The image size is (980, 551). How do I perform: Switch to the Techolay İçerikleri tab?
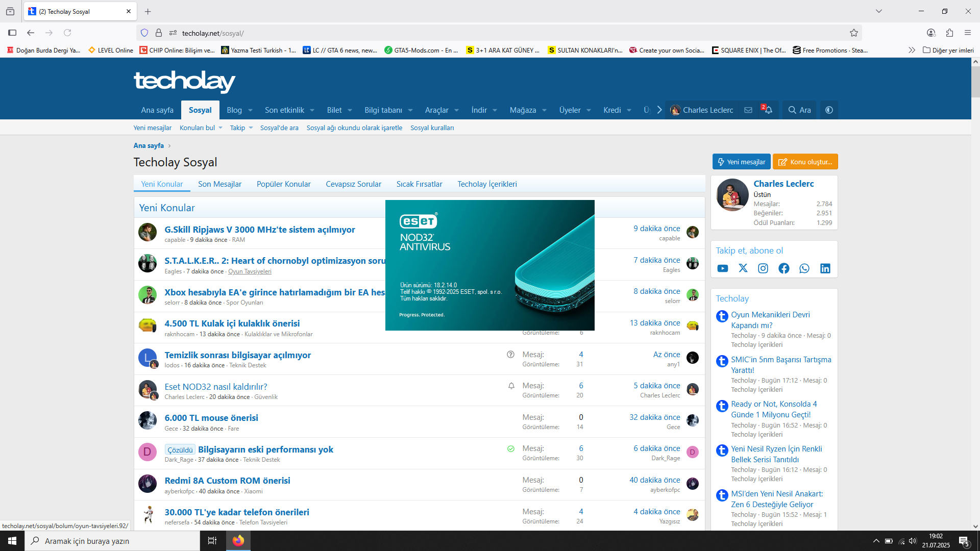(x=487, y=184)
